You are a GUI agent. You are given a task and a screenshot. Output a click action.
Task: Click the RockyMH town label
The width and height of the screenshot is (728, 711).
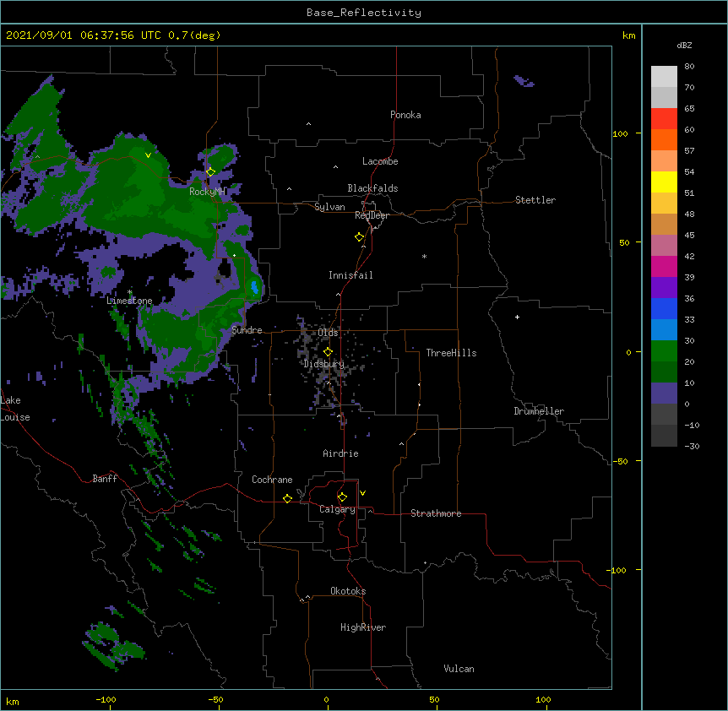(208, 192)
